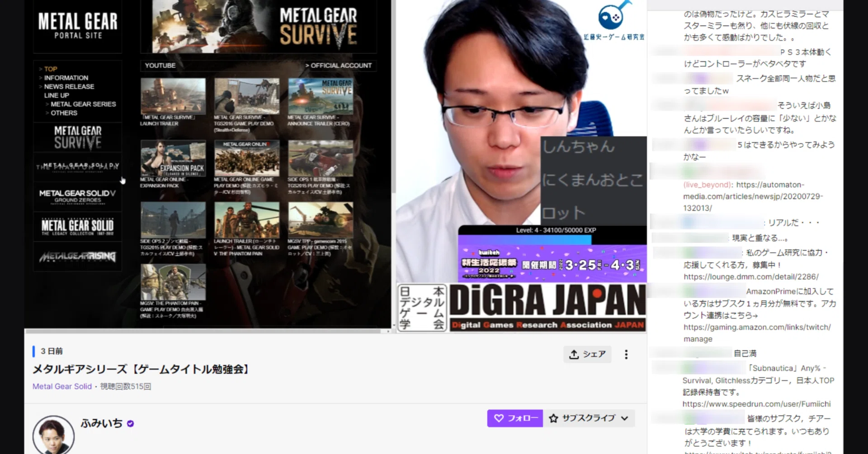Click the share upload icon
Screen dimensions: 868x454
click(574, 354)
